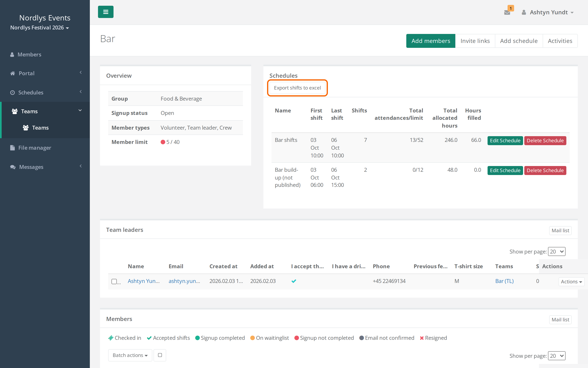The height and width of the screenshot is (368, 588).
Task: Open the Ashtyn Yundt user menu
Action: [x=548, y=12]
